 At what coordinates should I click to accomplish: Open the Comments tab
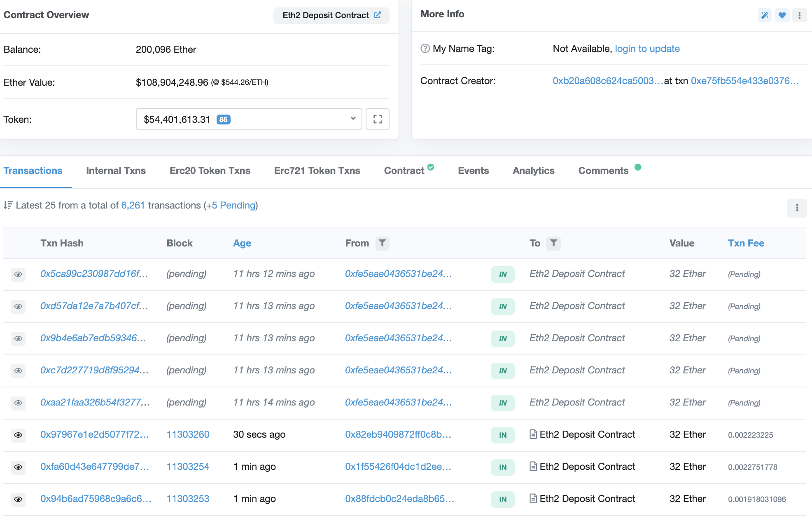(603, 171)
